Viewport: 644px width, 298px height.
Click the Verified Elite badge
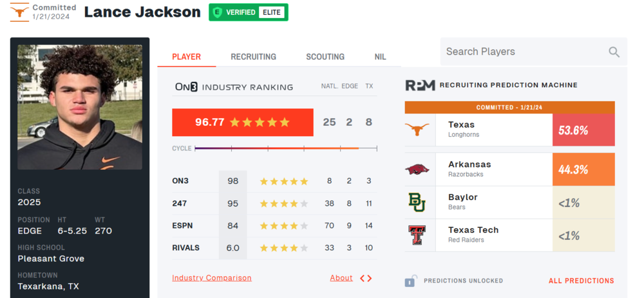click(248, 12)
